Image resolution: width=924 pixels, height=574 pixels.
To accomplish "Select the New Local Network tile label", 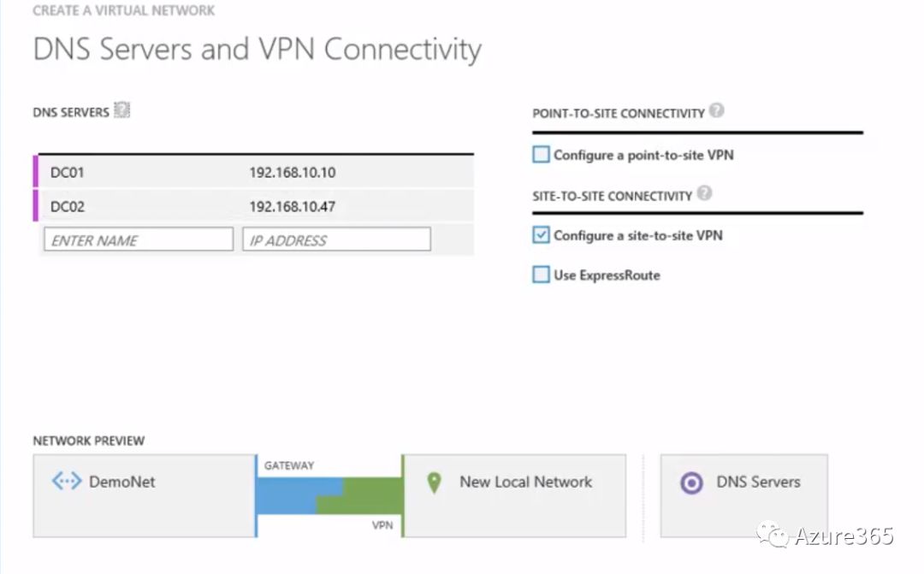I will tap(525, 482).
